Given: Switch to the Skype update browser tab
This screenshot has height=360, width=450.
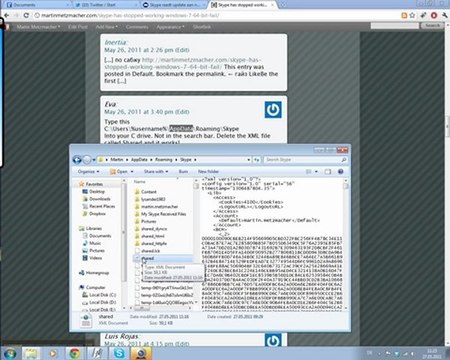Looking at the screenshot, I should [x=173, y=5].
